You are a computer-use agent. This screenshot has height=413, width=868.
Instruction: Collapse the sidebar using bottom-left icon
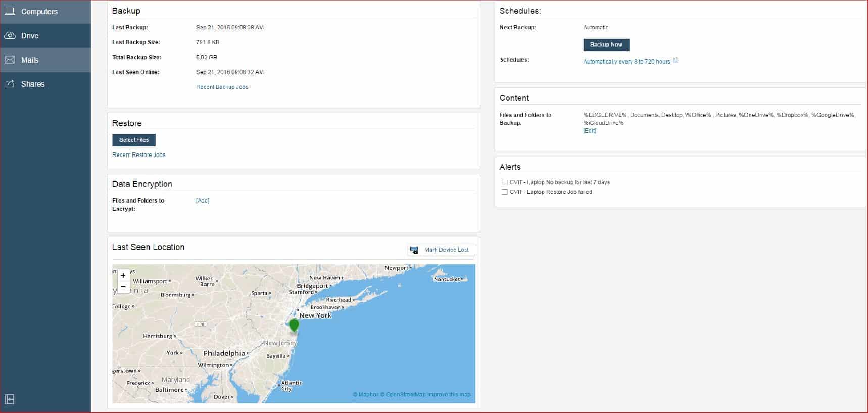tap(10, 400)
